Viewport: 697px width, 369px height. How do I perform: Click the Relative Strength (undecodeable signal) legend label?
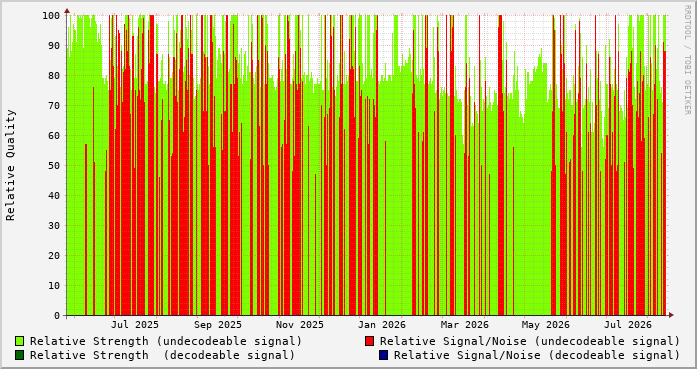[166, 341]
